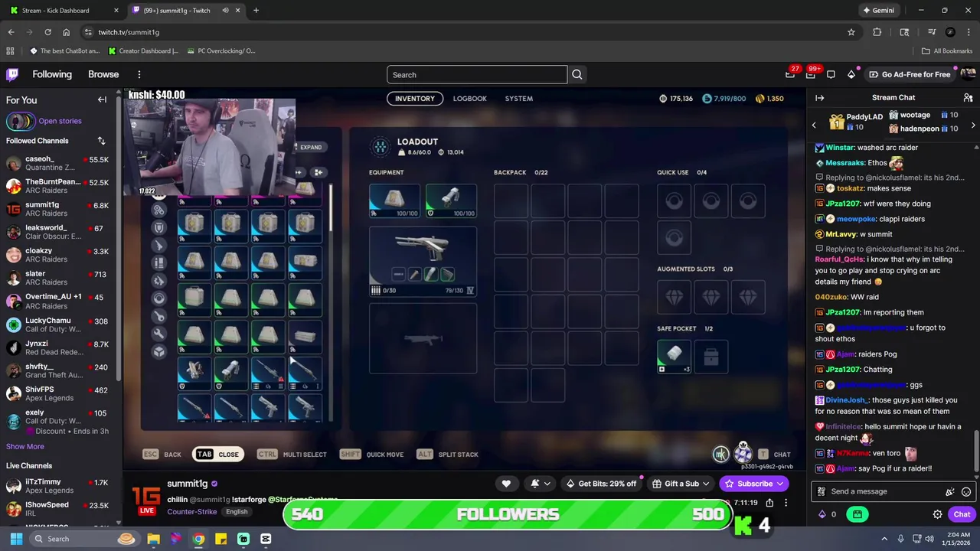Open the Following tab on Twitch
This screenshot has height=551, width=980.
point(52,74)
